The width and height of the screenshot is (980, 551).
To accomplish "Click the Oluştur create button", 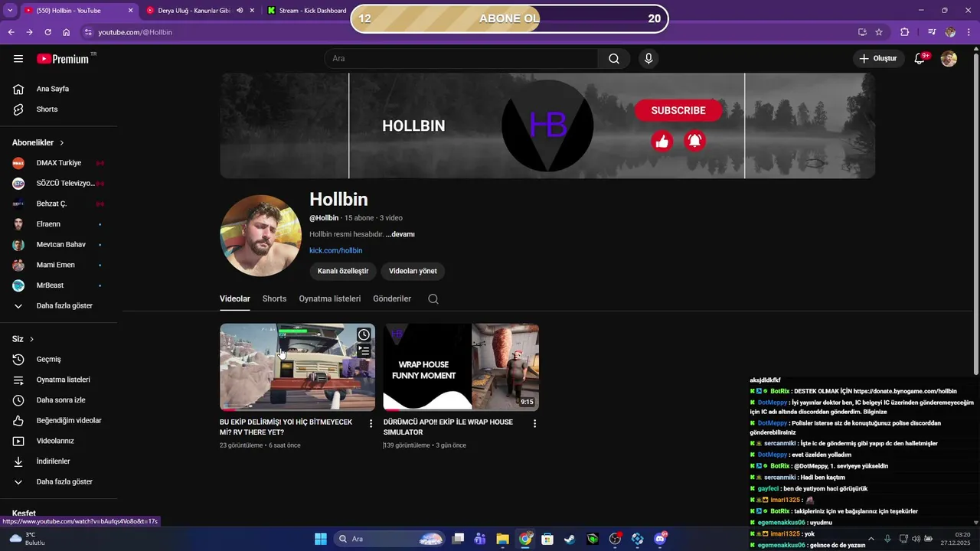I will click(x=878, y=59).
